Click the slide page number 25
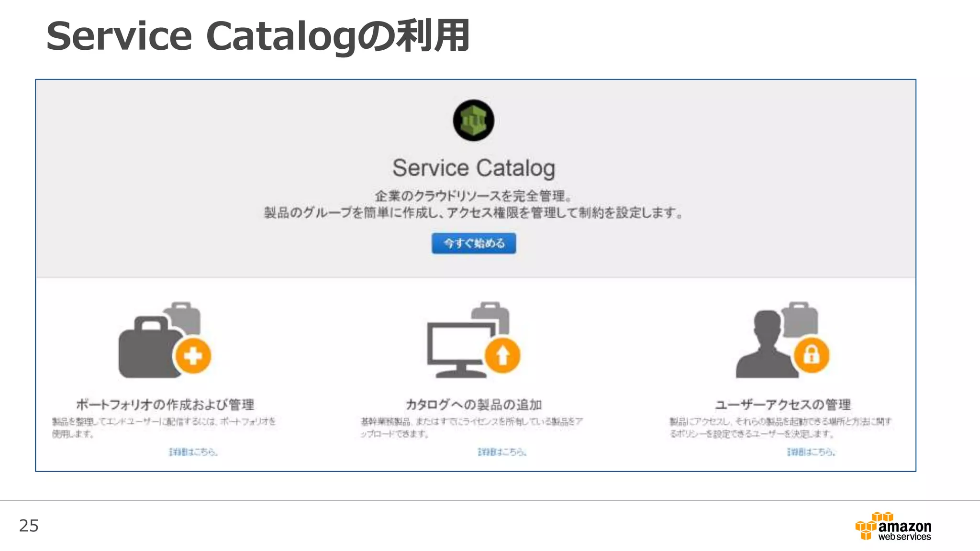Viewport: 980px width, 551px height. (x=29, y=526)
